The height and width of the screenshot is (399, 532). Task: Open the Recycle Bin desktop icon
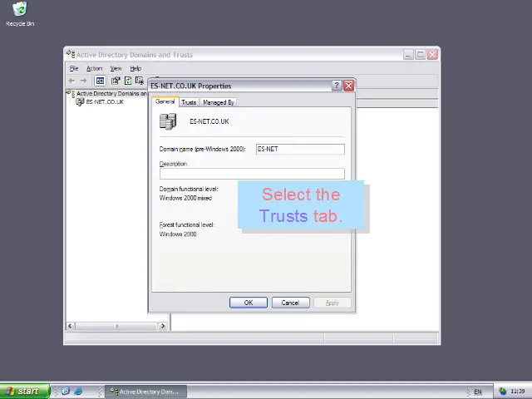[x=20, y=14]
